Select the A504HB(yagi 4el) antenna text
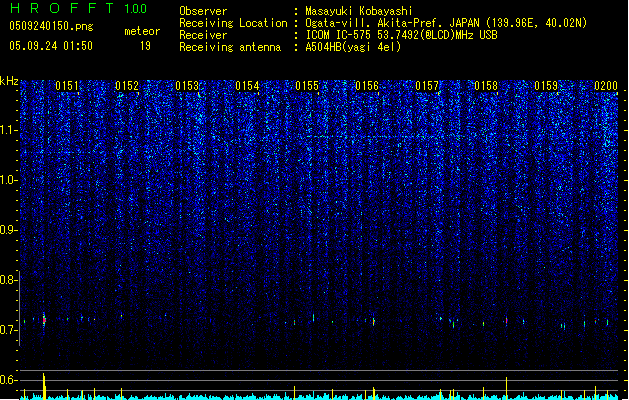Image resolution: width=629 pixels, height=400 pixels. point(353,47)
